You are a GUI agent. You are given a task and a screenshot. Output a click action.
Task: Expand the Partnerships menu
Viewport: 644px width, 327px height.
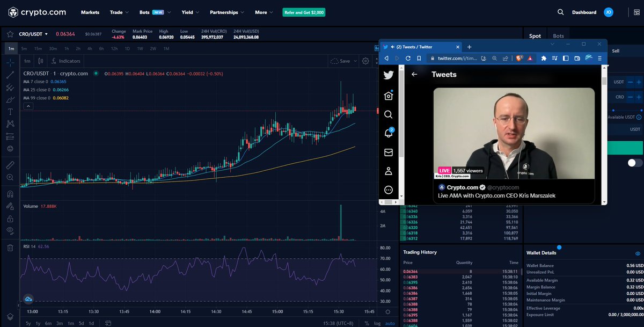[227, 12]
